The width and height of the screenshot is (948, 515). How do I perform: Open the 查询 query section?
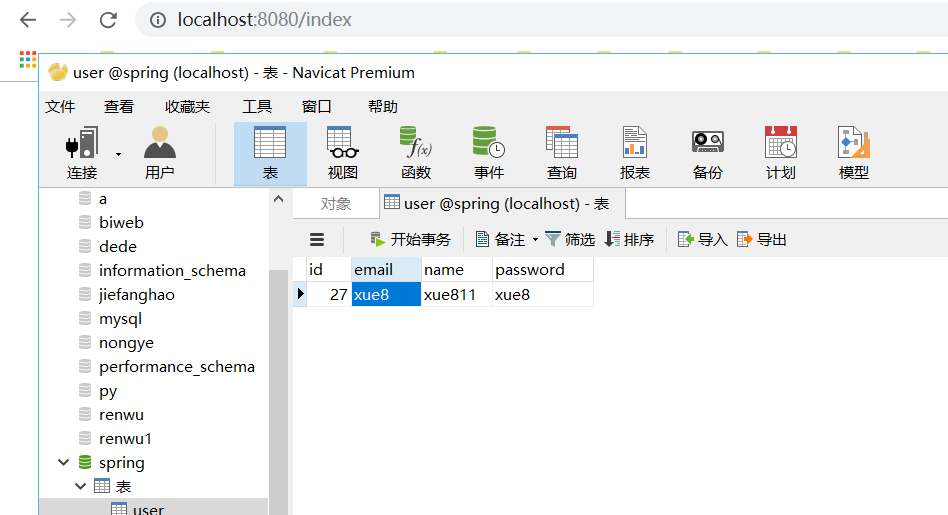tap(562, 154)
